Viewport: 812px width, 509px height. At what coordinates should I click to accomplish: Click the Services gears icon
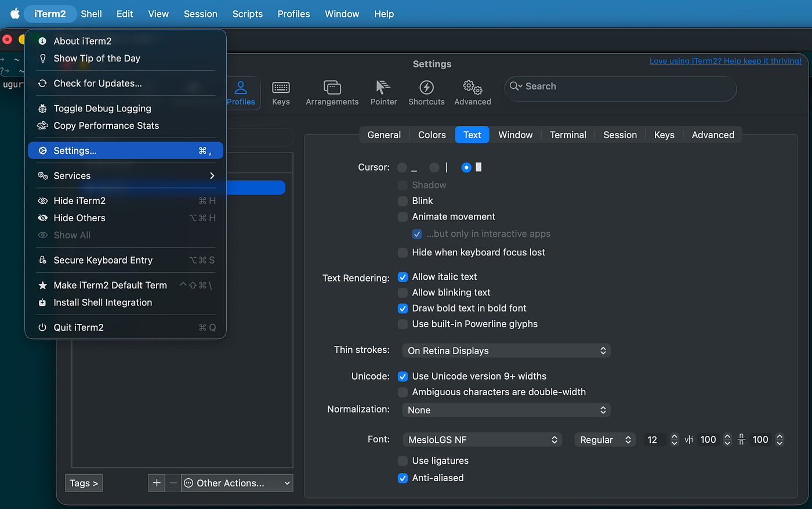42,176
